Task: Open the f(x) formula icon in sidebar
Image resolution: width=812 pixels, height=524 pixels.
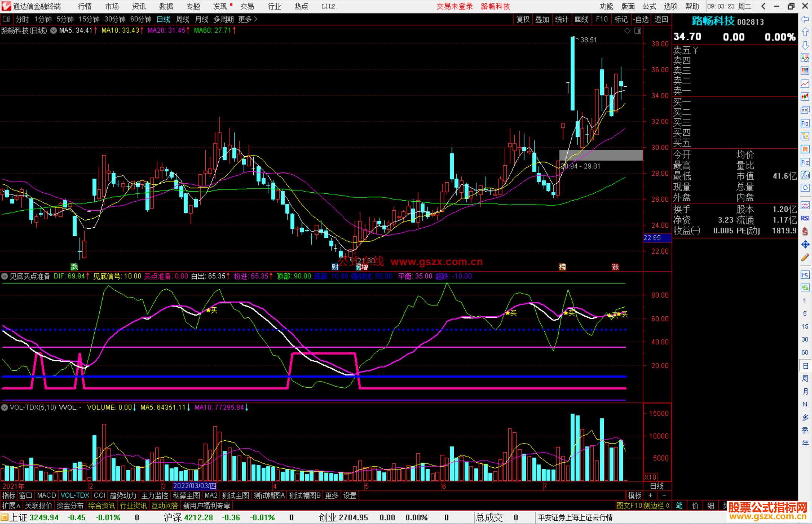Action: pyautogui.click(x=805, y=175)
